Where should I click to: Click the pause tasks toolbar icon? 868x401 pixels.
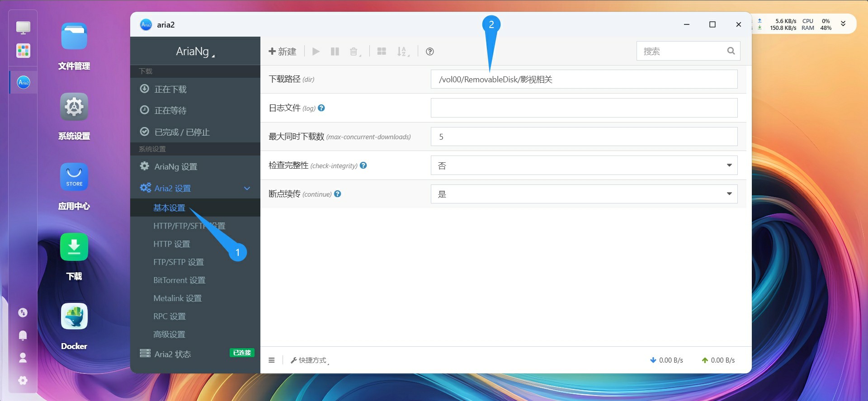[x=335, y=52]
